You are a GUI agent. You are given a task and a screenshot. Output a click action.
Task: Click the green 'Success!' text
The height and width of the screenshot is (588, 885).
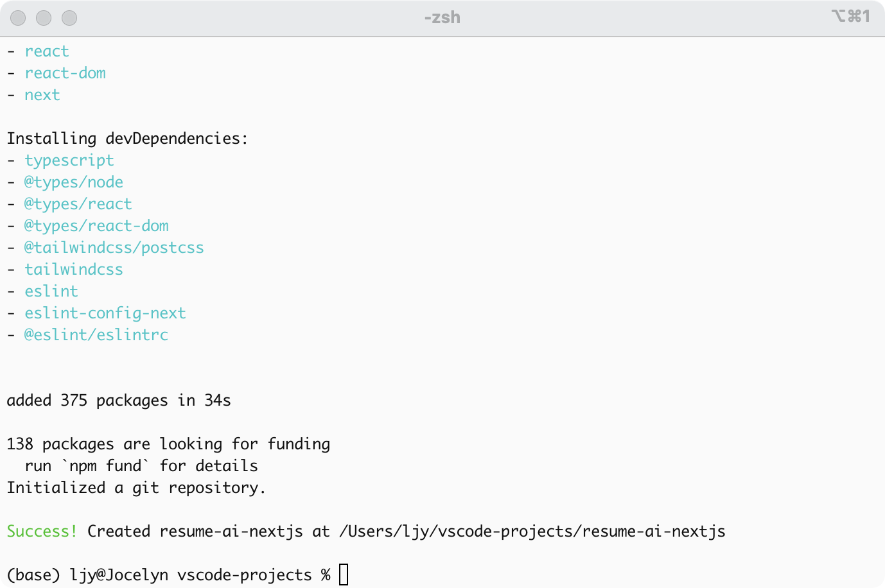click(42, 532)
